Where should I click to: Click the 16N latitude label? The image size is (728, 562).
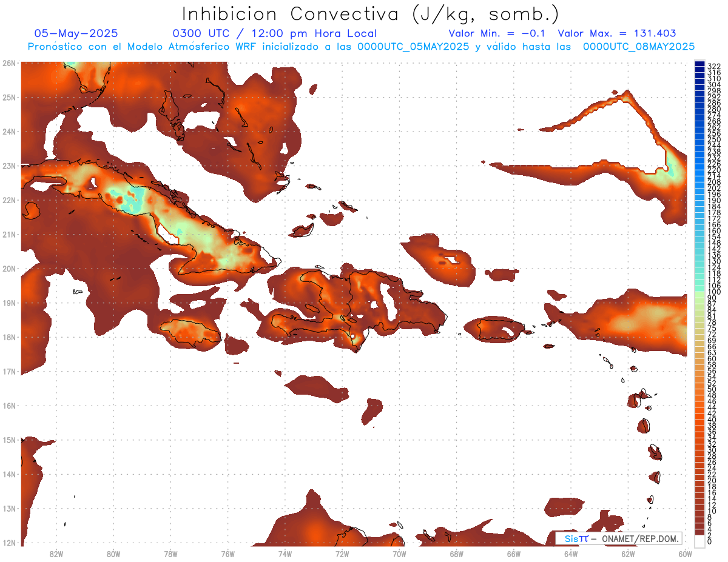point(9,406)
